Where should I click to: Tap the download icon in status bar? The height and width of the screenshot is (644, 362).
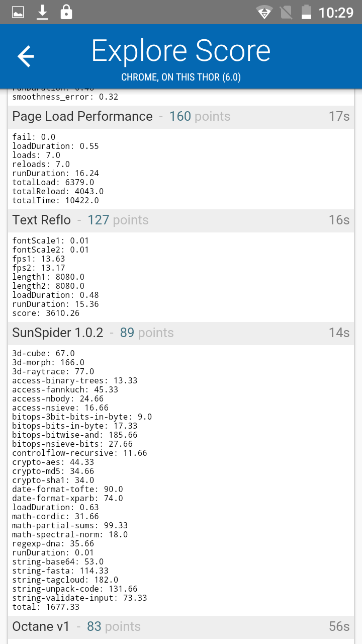tap(42, 12)
